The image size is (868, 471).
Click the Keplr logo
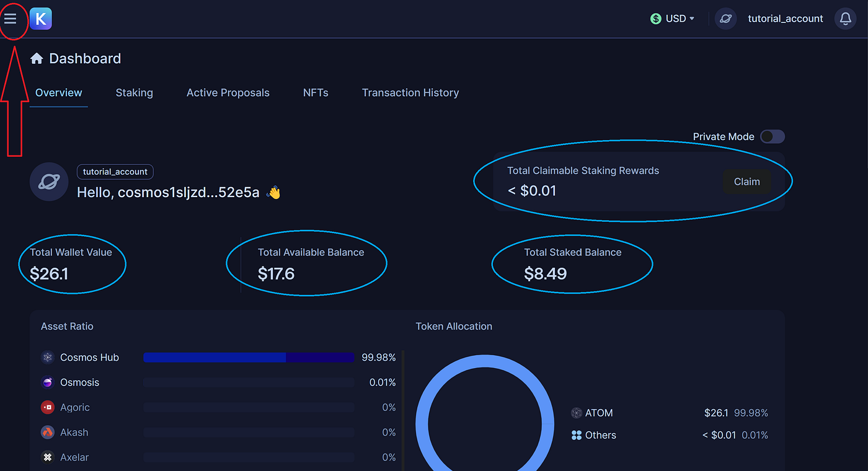coord(40,19)
